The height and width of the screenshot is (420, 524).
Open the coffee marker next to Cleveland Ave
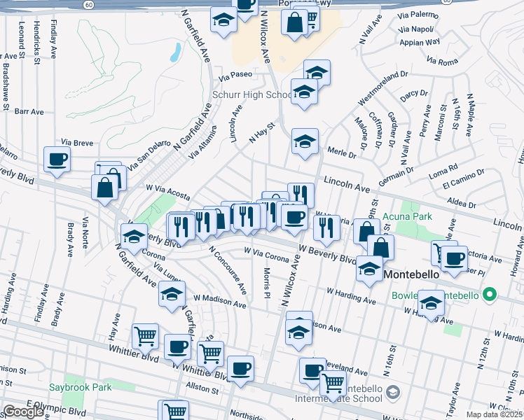click(x=312, y=373)
